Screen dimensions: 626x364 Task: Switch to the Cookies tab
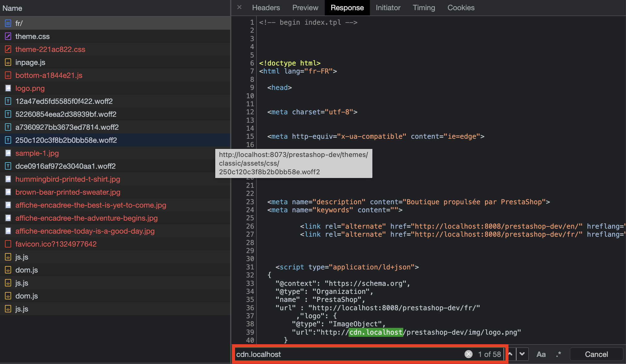click(x=461, y=7)
